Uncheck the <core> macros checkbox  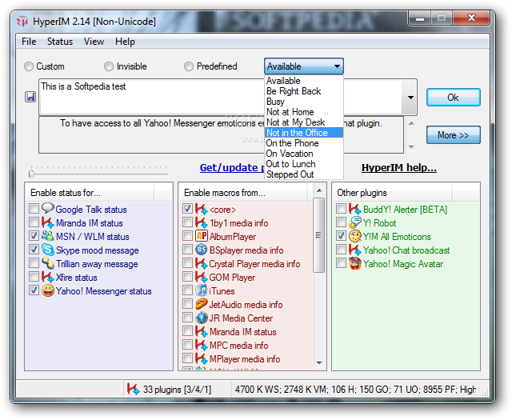point(187,209)
